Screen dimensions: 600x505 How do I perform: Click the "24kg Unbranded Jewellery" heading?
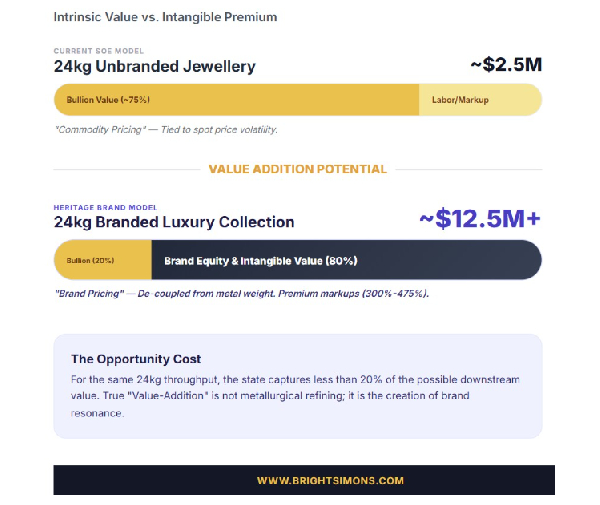click(154, 67)
